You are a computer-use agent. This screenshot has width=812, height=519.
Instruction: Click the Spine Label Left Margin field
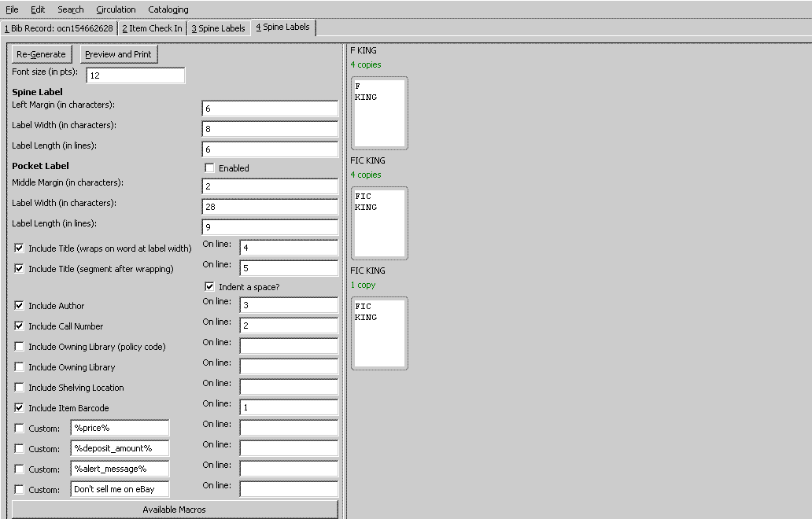tap(270, 109)
